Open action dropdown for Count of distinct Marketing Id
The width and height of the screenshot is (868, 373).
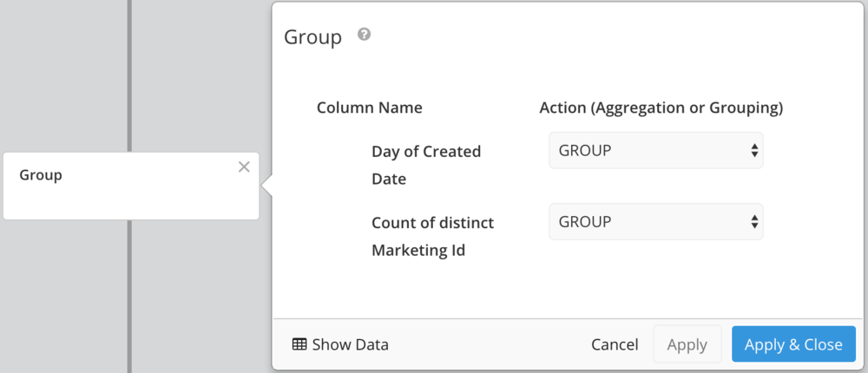655,221
